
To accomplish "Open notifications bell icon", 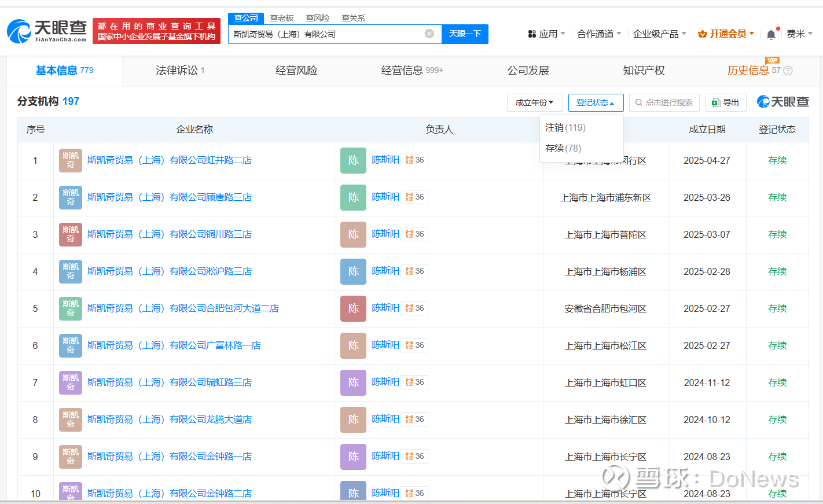I will pyautogui.click(x=771, y=35).
